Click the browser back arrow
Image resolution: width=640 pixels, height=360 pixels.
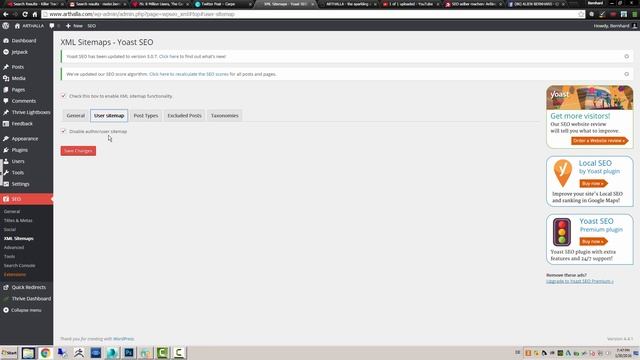pos(6,14)
